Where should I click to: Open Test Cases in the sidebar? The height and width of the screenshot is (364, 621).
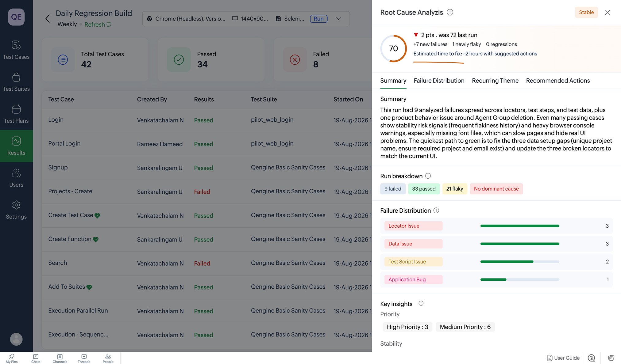16,50
